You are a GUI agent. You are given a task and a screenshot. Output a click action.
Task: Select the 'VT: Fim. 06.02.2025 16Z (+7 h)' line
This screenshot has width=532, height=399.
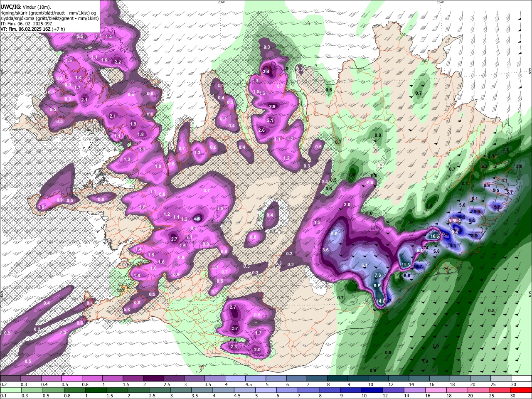point(32,29)
